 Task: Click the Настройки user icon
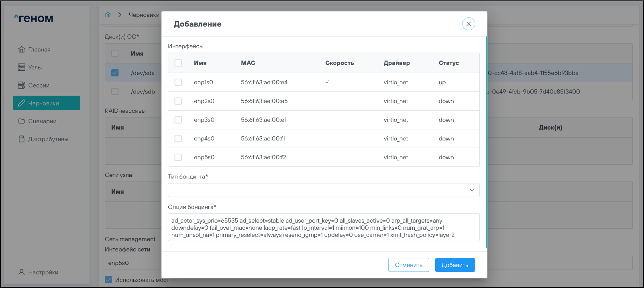22,272
